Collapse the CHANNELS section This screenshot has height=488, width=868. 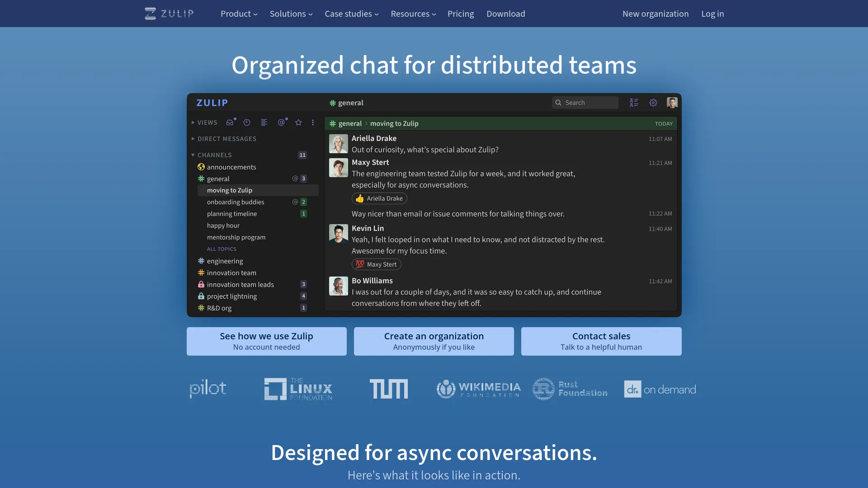[212, 155]
